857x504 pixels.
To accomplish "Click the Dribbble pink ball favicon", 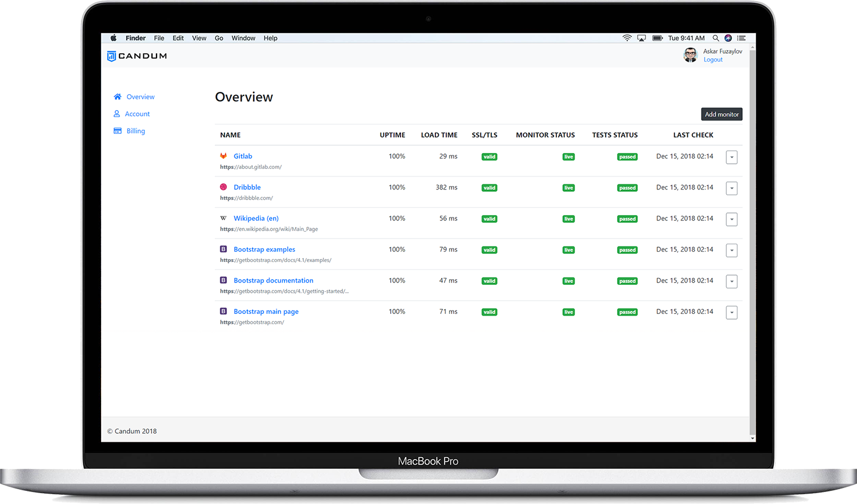I will [x=223, y=187].
